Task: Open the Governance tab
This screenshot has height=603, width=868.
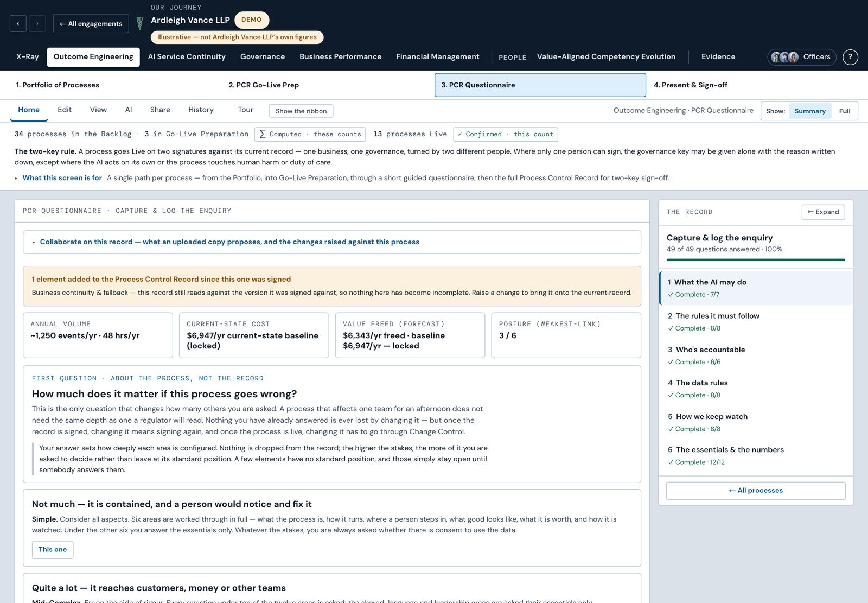Action: point(263,57)
